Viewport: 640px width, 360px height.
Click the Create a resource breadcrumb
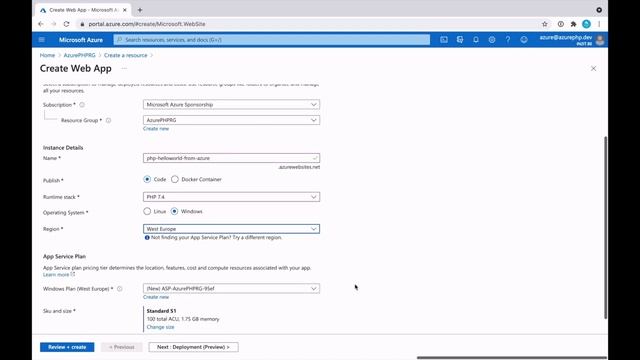point(125,55)
